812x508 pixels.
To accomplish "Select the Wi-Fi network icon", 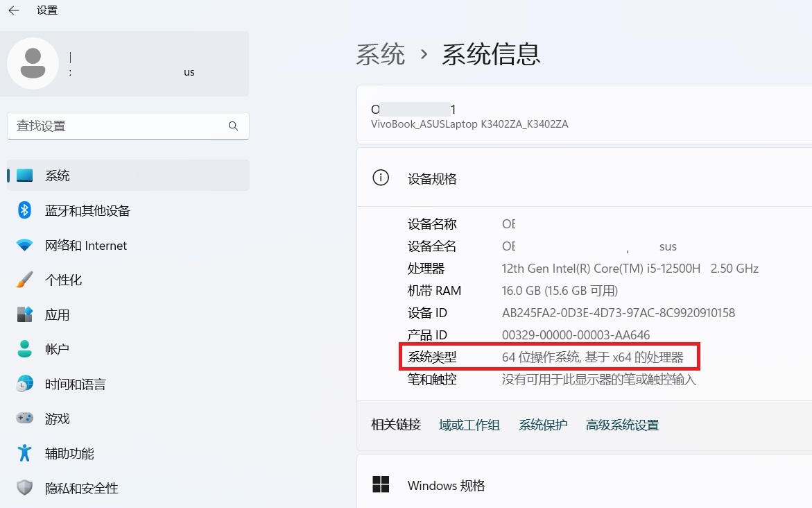I will click(24, 245).
